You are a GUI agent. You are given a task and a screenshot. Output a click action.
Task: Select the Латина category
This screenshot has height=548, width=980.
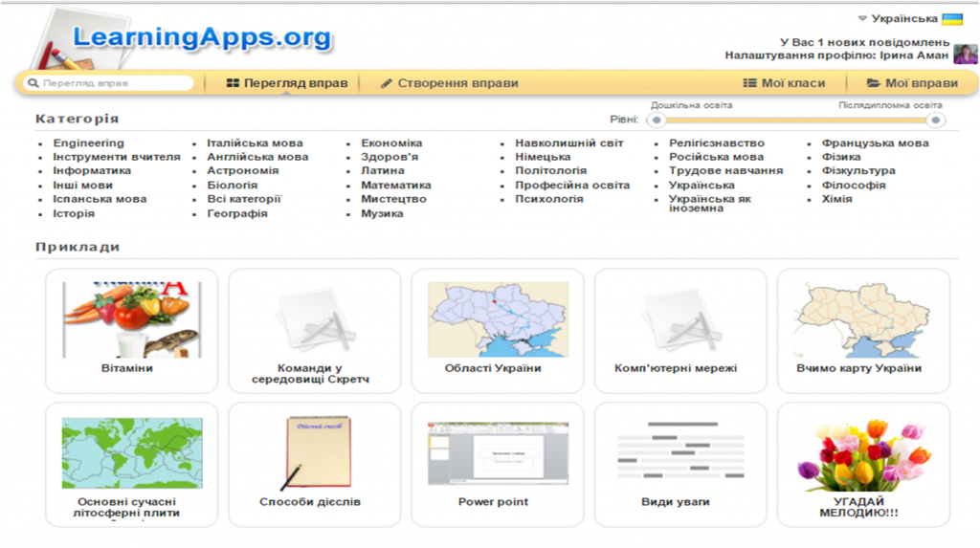[x=383, y=170]
